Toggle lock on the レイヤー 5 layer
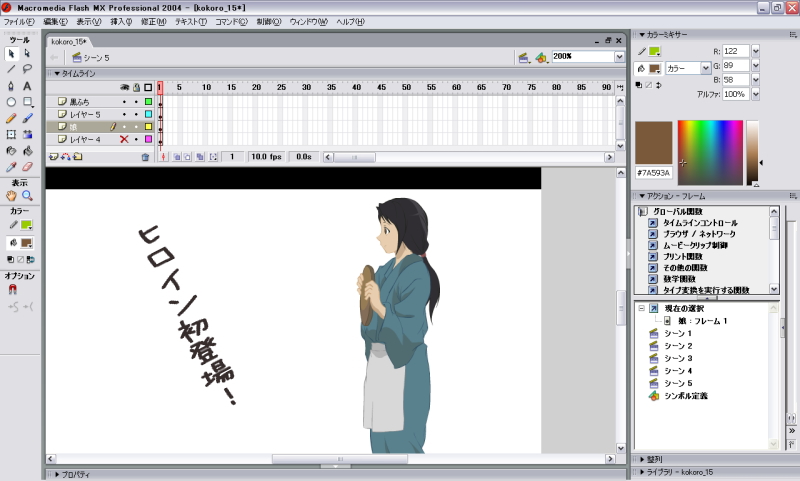This screenshot has width=800, height=481. (136, 114)
